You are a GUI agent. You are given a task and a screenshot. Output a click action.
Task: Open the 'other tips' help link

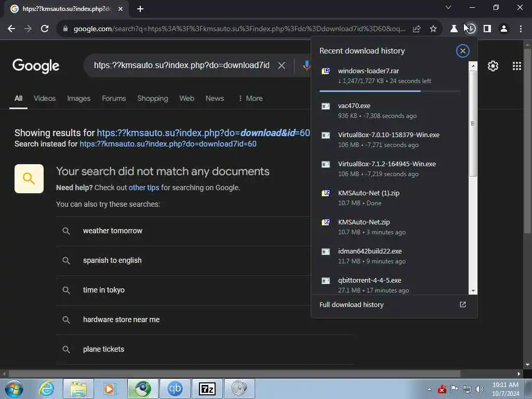pyautogui.click(x=144, y=188)
